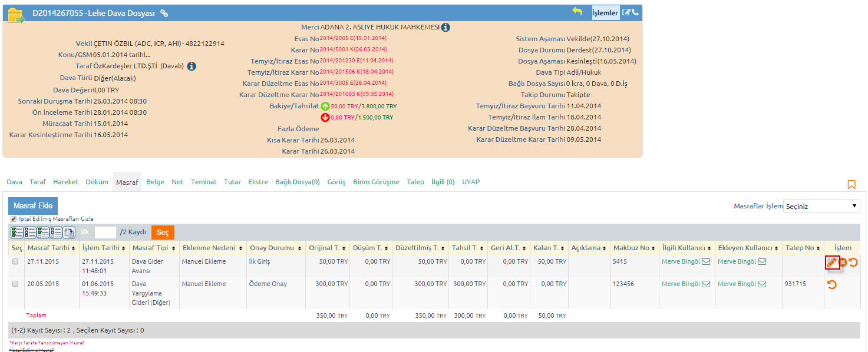868x352 pixels.
Task: Sort by the Talep No column header
Action: coord(803,248)
